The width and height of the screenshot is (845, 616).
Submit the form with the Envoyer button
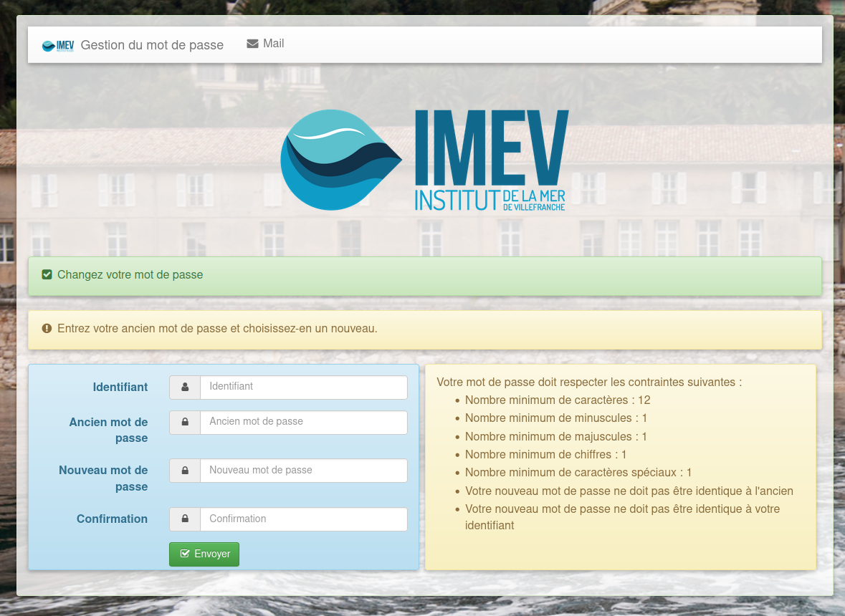tap(204, 554)
